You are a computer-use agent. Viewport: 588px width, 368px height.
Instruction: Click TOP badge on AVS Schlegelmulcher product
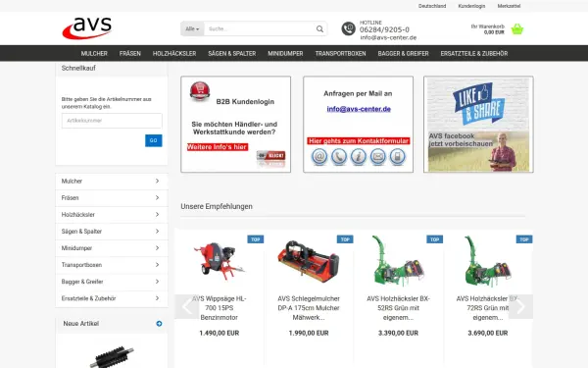click(345, 239)
